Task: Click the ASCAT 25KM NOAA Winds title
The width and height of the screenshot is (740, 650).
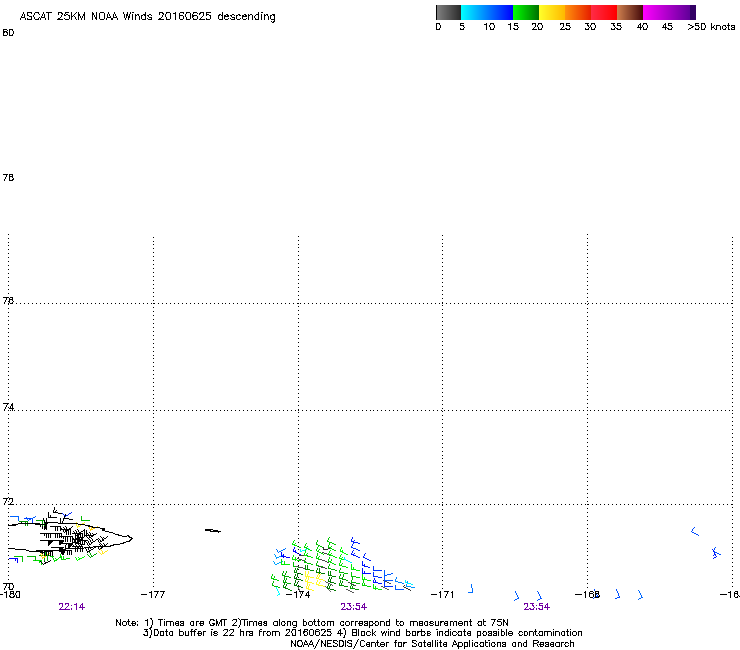Action: click(147, 17)
